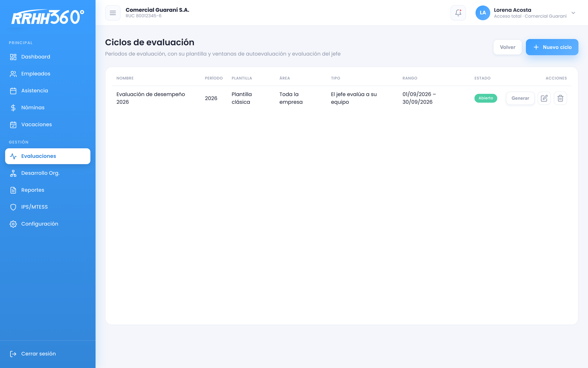588x368 pixels.
Task: Click the IPS/MTESS shield icon
Action: [x=13, y=207]
